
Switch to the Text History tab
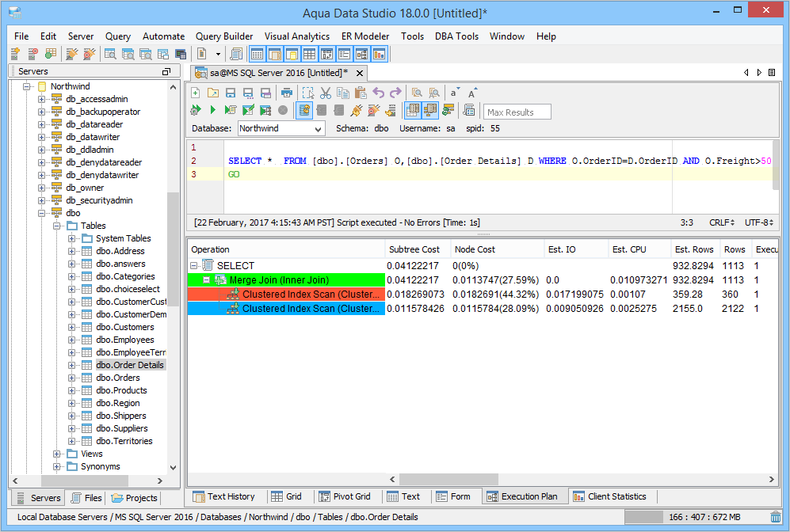[224, 496]
